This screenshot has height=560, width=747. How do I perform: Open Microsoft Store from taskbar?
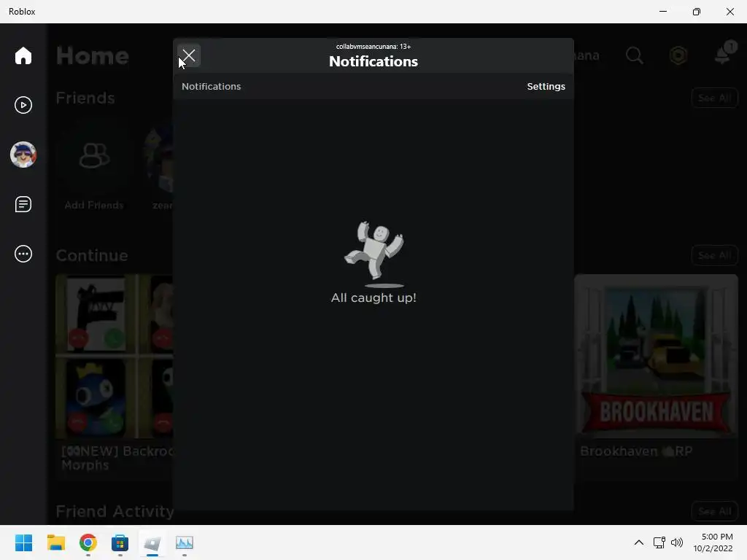coord(120,542)
